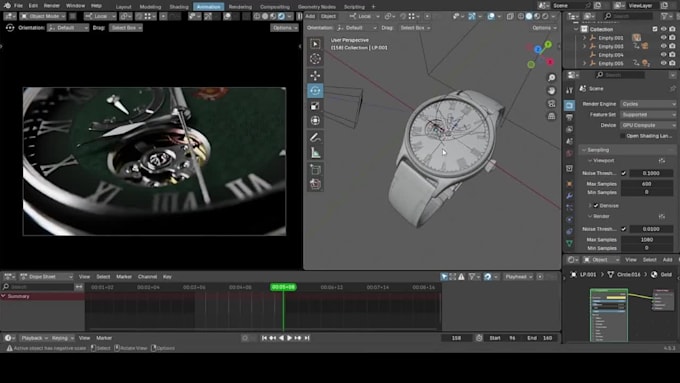The width and height of the screenshot is (680, 383).
Task: Open Feature Set dropdown showing Supported
Action: tap(648, 115)
